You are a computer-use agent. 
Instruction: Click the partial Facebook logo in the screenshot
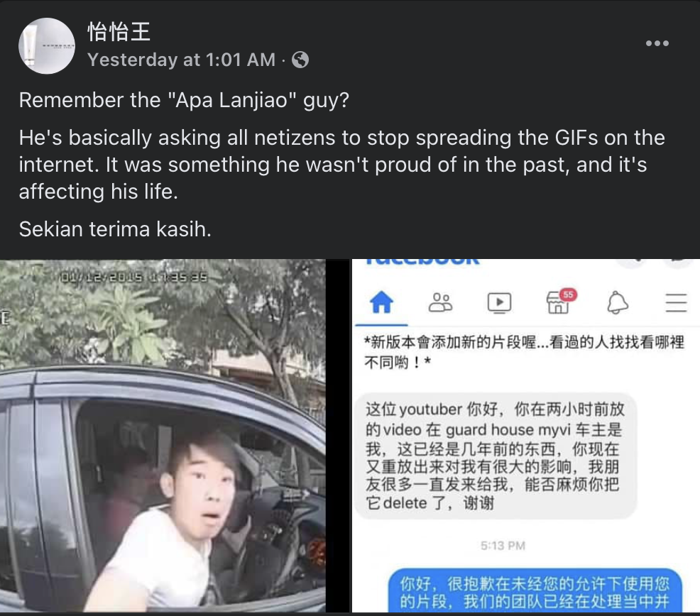[422, 263]
